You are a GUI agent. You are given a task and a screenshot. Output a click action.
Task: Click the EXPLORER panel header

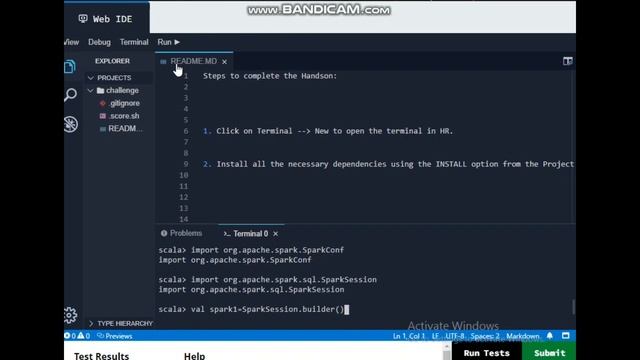tap(112, 61)
